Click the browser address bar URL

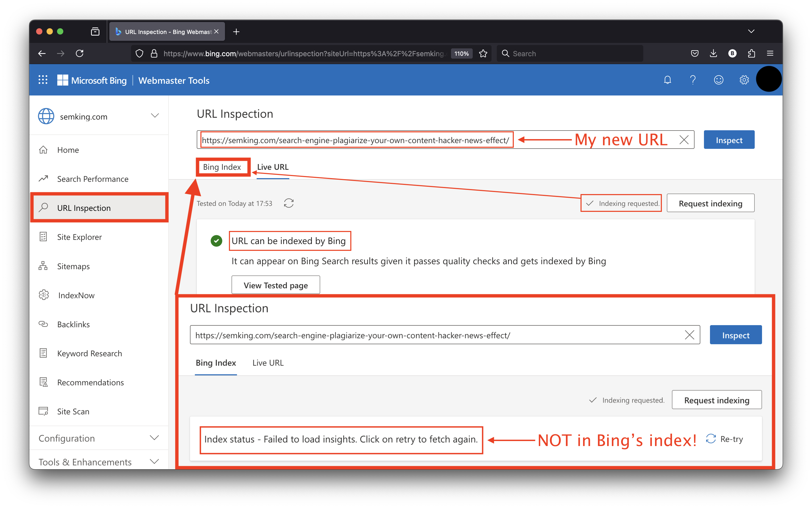coord(304,53)
